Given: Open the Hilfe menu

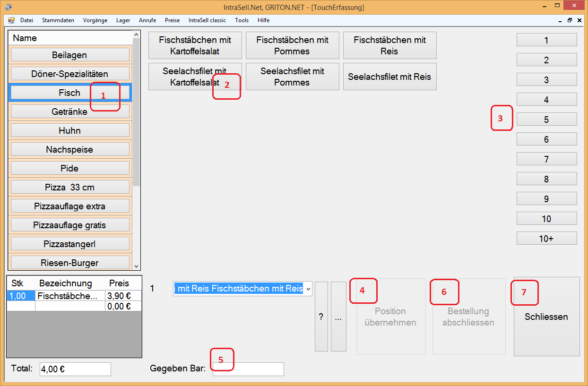Looking at the screenshot, I should (264, 20).
